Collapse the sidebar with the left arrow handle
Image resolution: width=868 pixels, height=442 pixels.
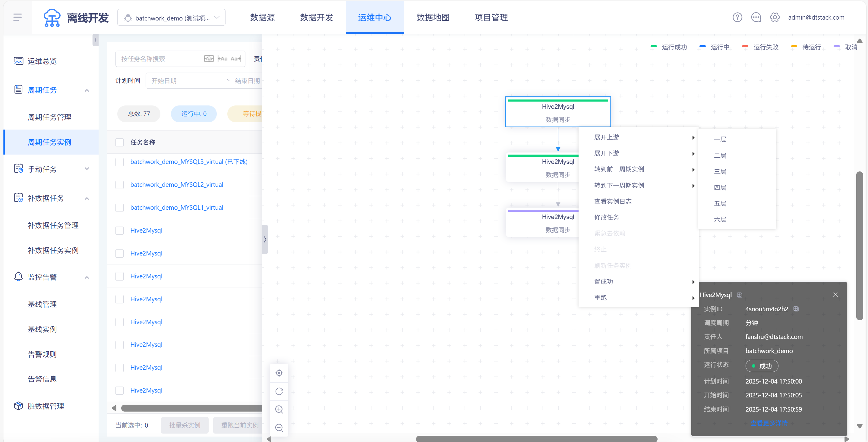click(96, 40)
